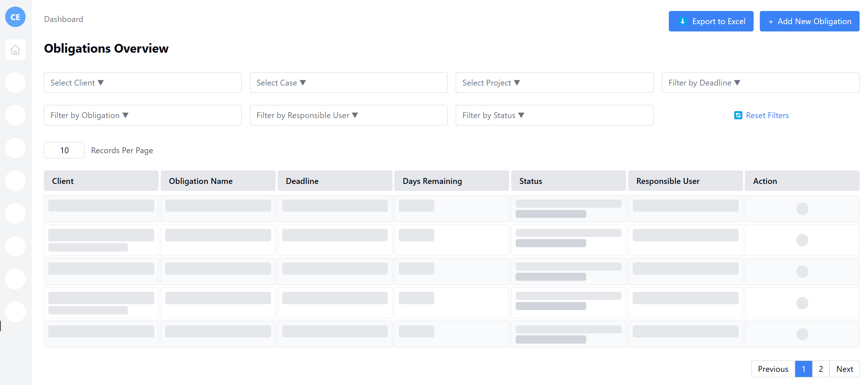Click the Records Per Page input
This screenshot has height=385, width=868.
click(64, 150)
